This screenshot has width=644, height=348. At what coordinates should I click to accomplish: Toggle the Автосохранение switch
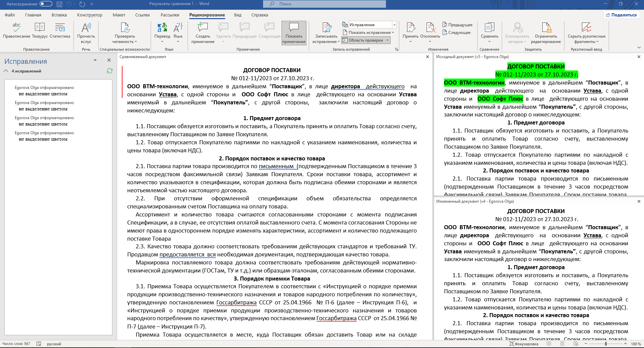46,4
